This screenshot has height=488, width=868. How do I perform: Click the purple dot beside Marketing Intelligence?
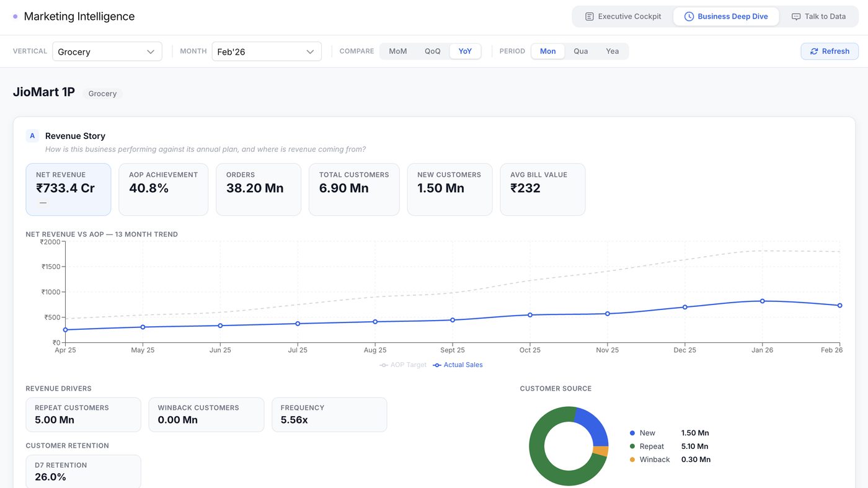(x=15, y=17)
